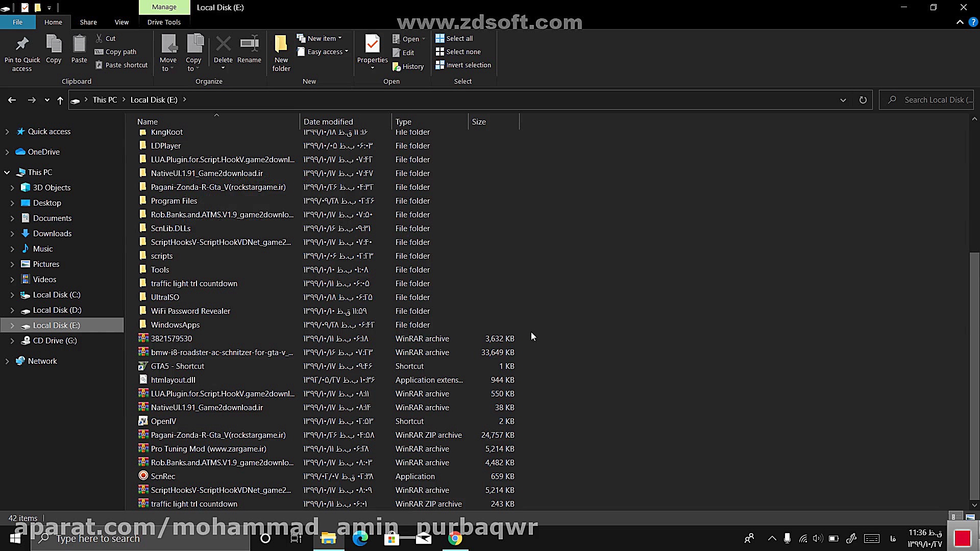
Task: Click the Pin to Quick access icon
Action: click(22, 45)
